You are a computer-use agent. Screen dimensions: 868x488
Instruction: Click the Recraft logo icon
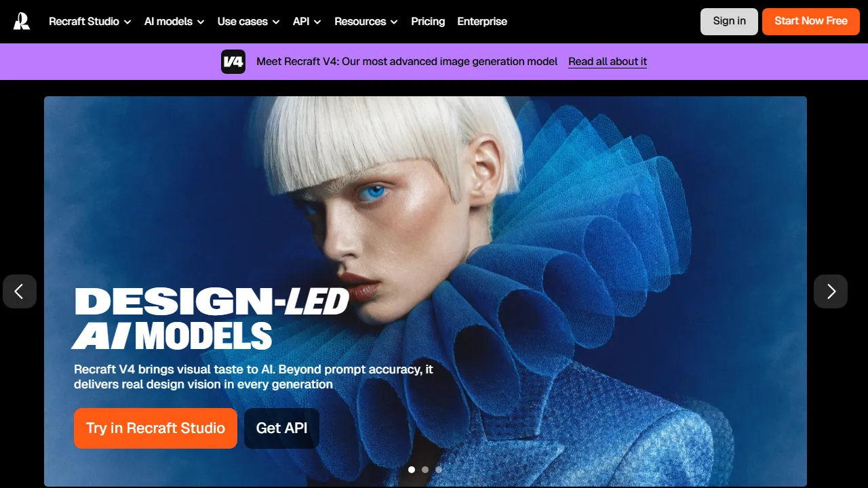point(22,21)
